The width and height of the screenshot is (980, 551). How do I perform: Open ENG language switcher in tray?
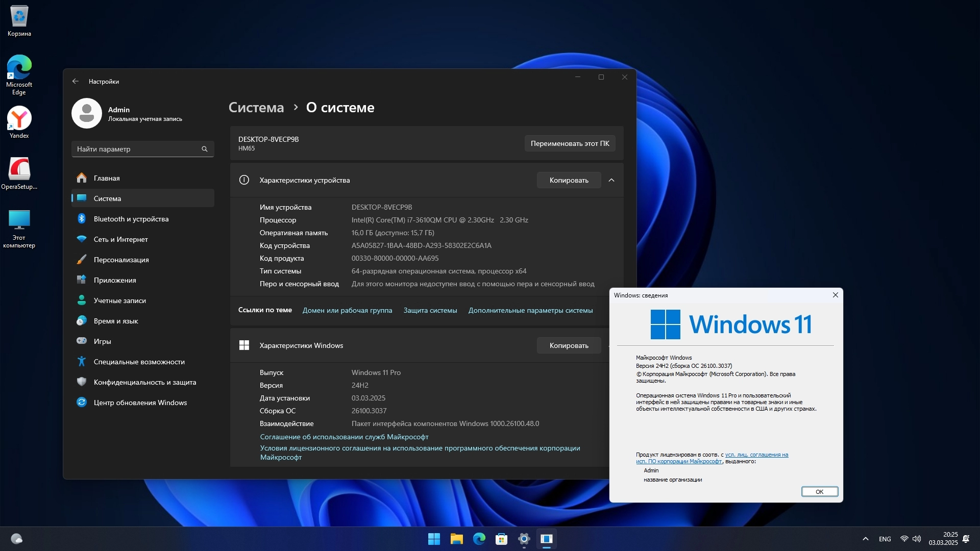(x=885, y=539)
